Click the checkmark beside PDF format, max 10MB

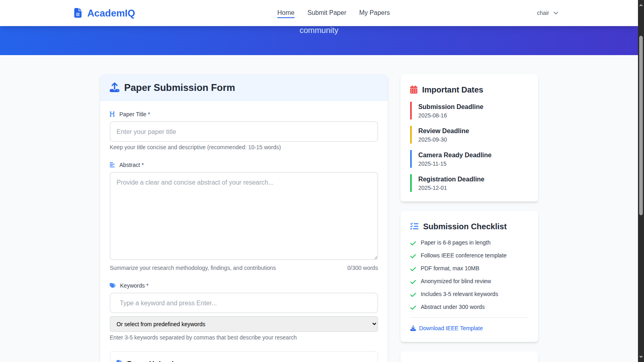click(413, 269)
